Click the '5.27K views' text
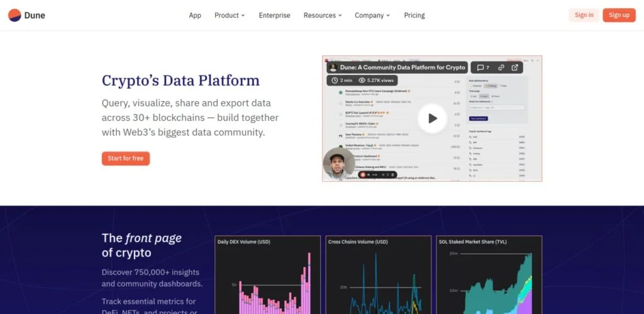The height and width of the screenshot is (314, 644). click(380, 81)
